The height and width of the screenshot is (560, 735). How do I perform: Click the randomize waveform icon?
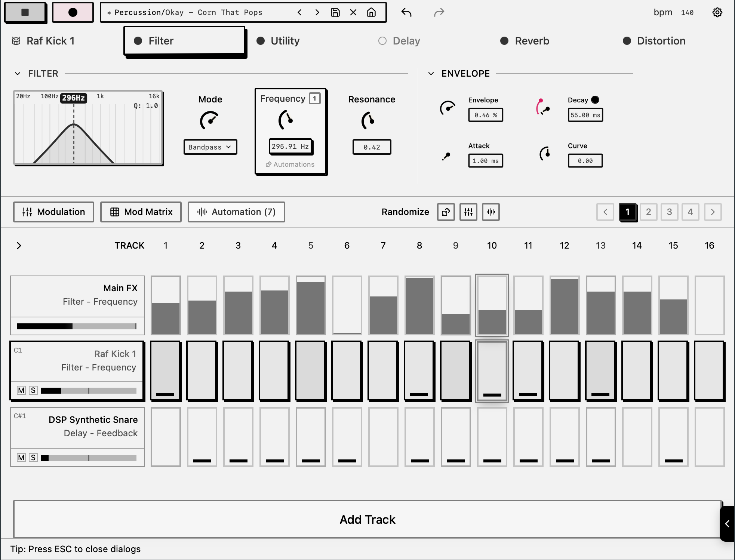(490, 212)
